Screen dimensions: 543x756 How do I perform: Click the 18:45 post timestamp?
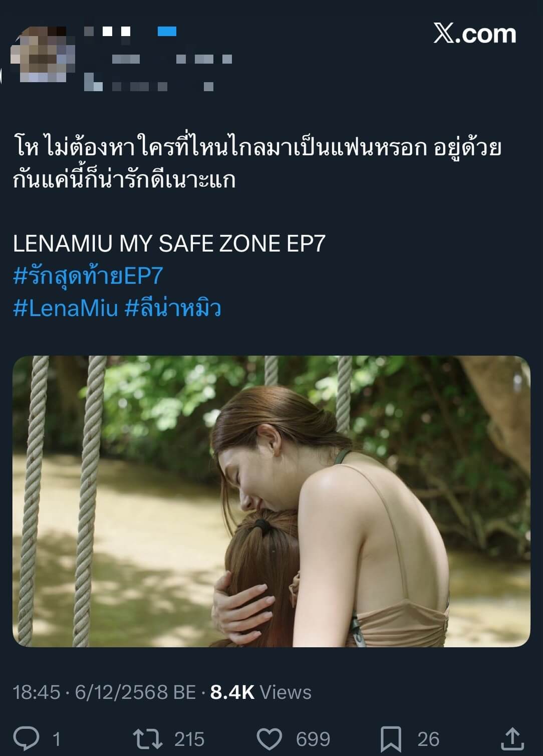pyautogui.click(x=37, y=692)
